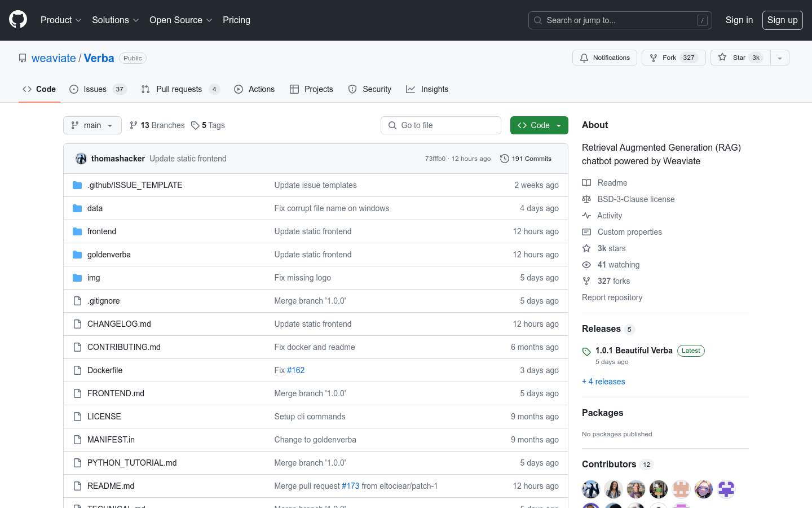Click the forks icon in About

pyautogui.click(x=586, y=281)
